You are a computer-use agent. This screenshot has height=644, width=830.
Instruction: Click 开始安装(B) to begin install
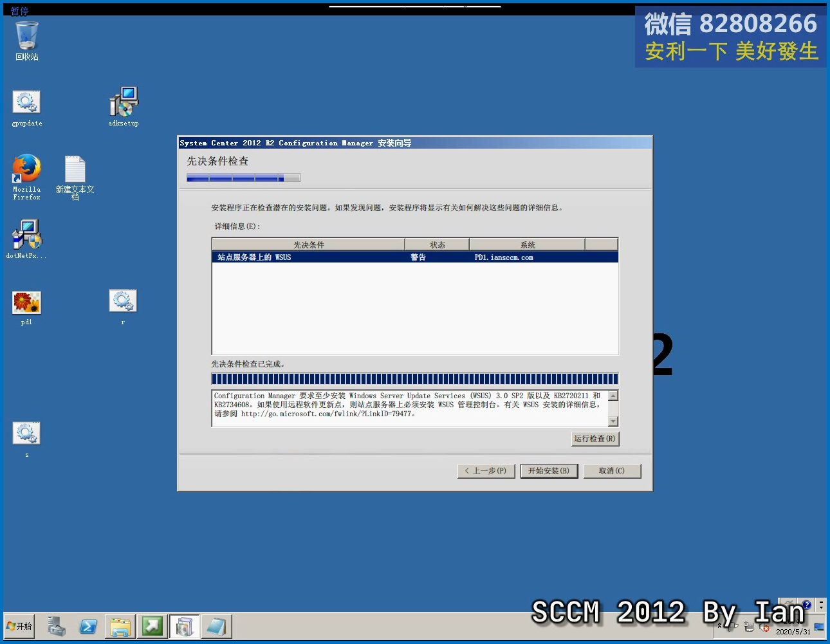[549, 471]
